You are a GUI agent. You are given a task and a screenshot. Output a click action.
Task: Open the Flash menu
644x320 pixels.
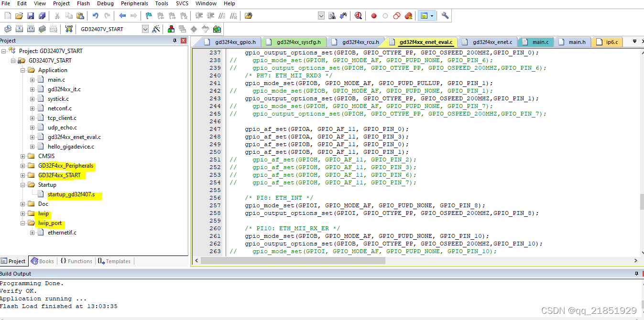[83, 3]
